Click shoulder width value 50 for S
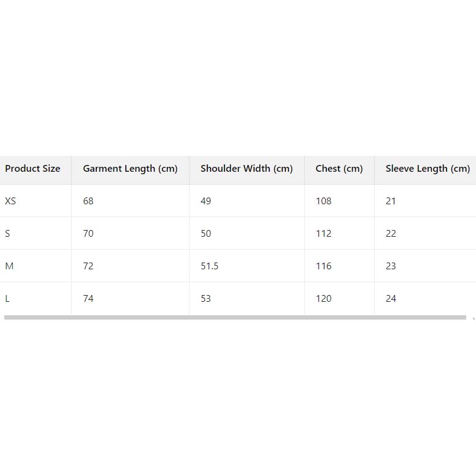Screen dimensions: 476x476 [205, 234]
